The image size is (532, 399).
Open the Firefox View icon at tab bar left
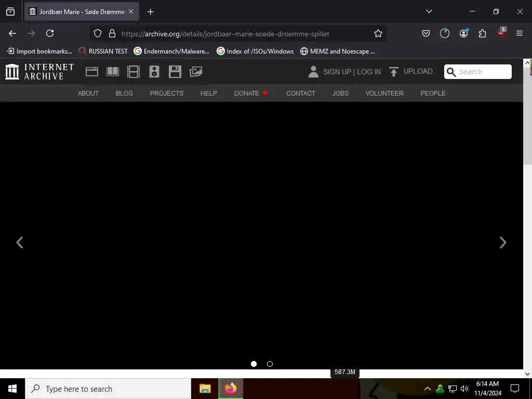pos(10,11)
